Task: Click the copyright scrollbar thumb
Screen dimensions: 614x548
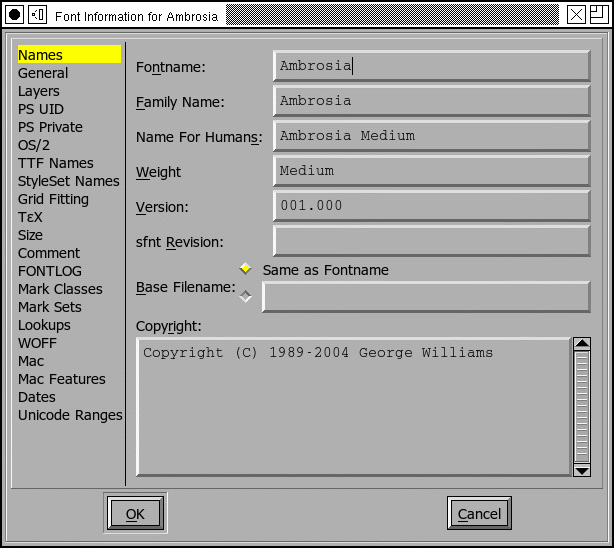Action: pos(581,406)
